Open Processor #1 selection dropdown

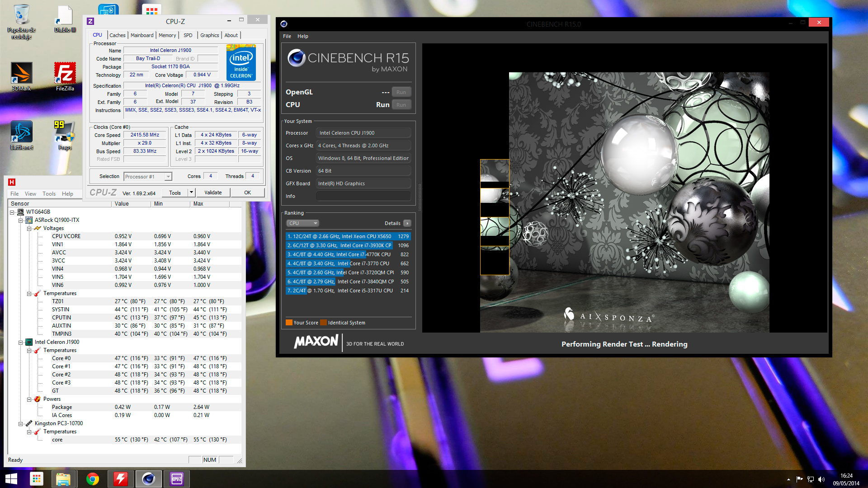coord(168,177)
